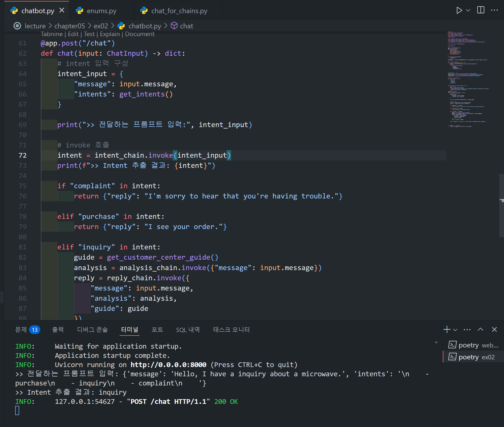Open the 문제 problems panel tab

click(x=21, y=330)
